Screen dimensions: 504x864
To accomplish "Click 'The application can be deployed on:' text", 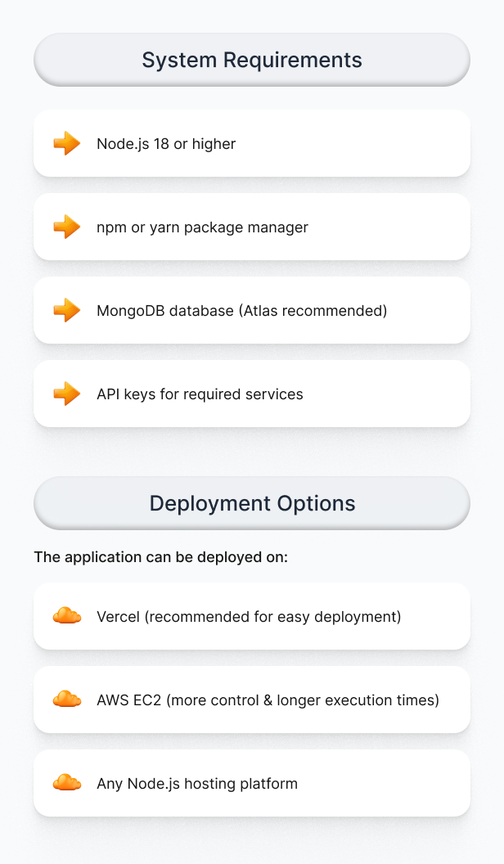I will 160,557.
